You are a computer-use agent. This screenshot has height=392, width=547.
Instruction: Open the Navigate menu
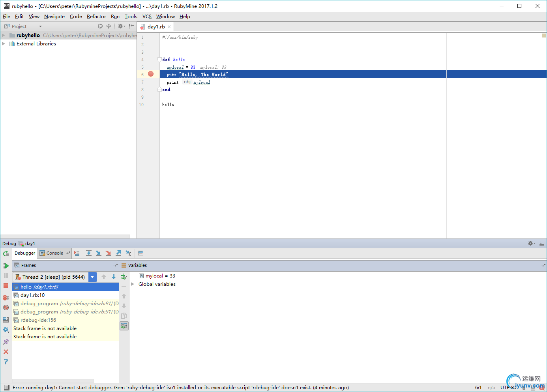[54, 17]
